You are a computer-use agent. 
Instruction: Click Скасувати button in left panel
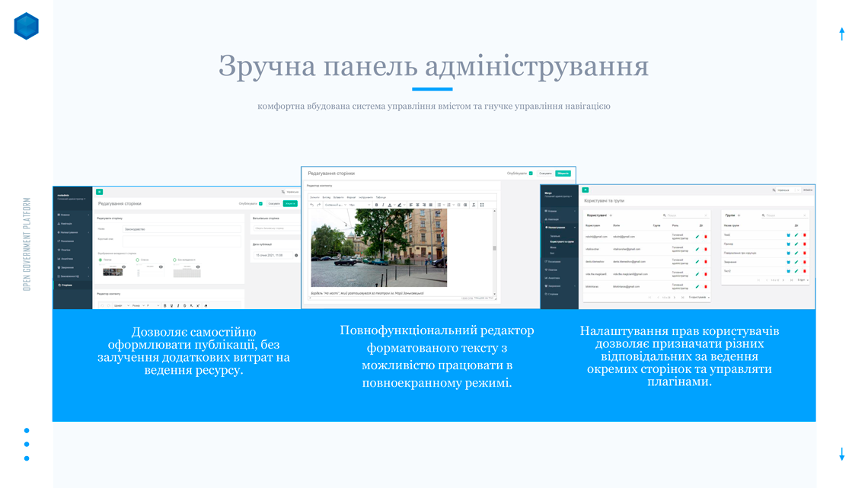tap(274, 203)
